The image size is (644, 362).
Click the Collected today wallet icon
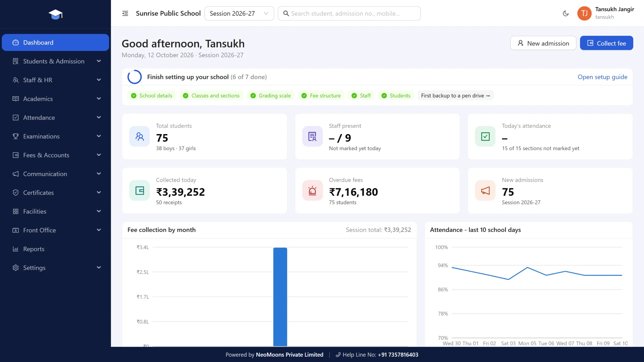coord(140,190)
